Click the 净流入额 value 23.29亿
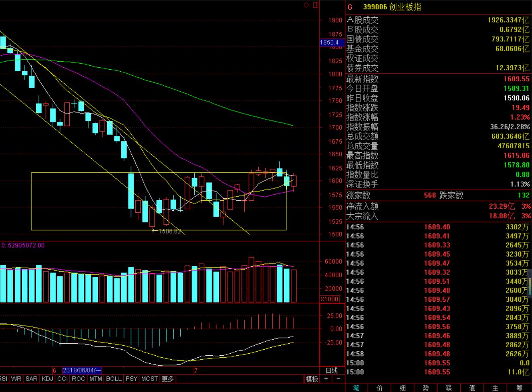Image resolution: width=532 pixels, height=392 pixels. [x=502, y=206]
